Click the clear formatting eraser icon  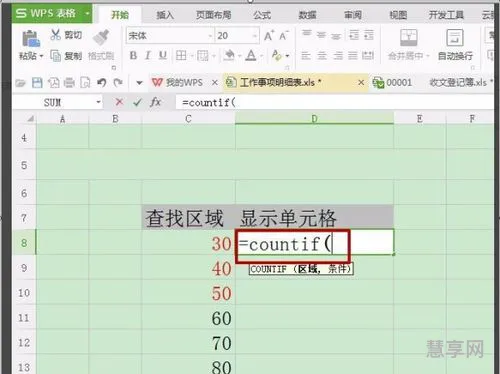(x=277, y=55)
